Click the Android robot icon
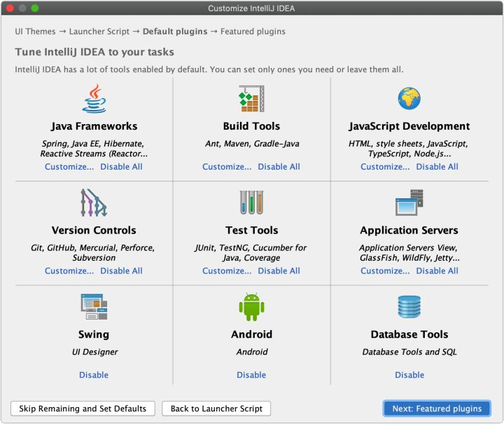 pyautogui.click(x=251, y=307)
